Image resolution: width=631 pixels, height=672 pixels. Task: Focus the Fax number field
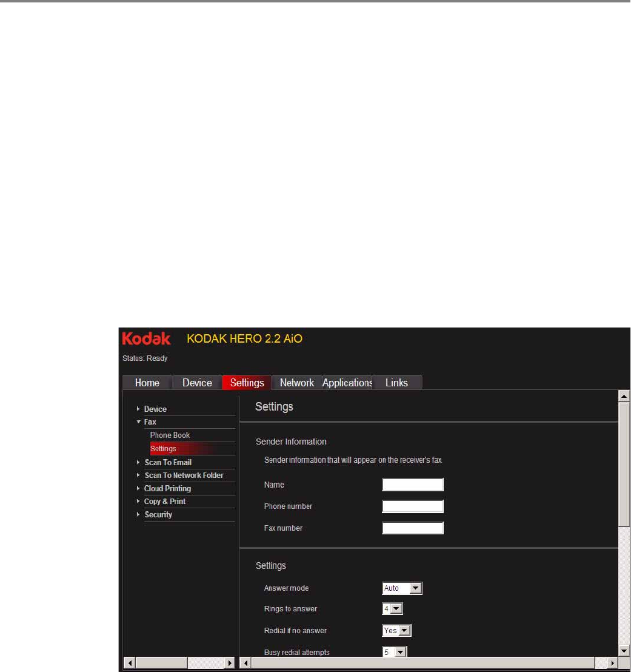(413, 528)
